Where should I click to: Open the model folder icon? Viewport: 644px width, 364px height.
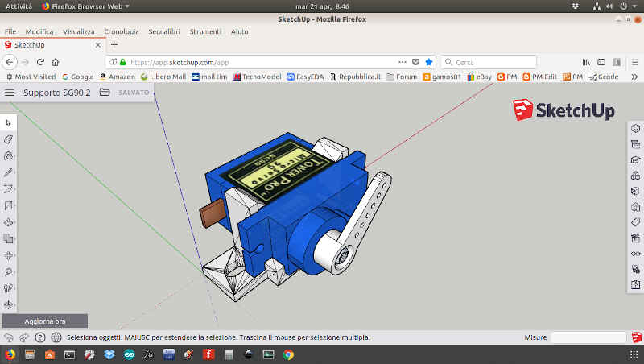click(x=105, y=93)
